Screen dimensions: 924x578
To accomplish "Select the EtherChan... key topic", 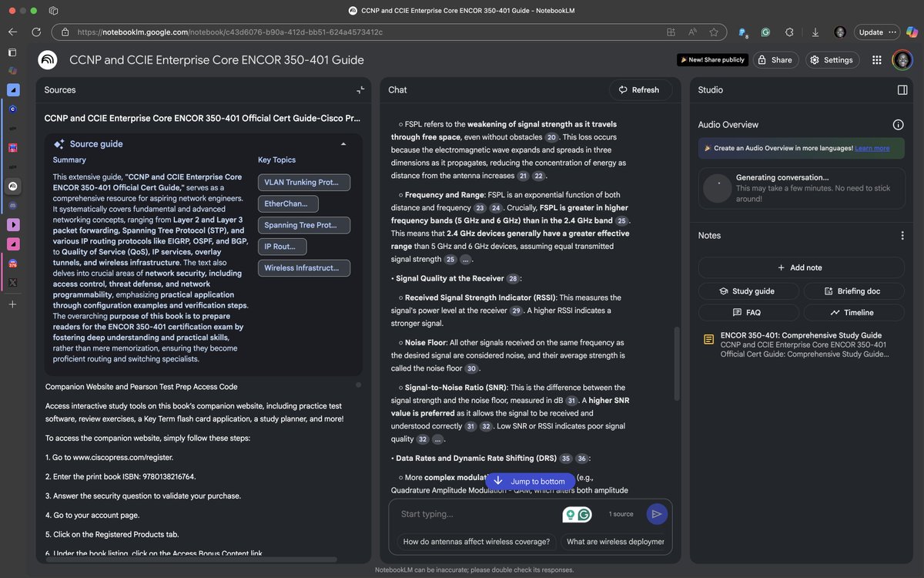I will (x=288, y=203).
